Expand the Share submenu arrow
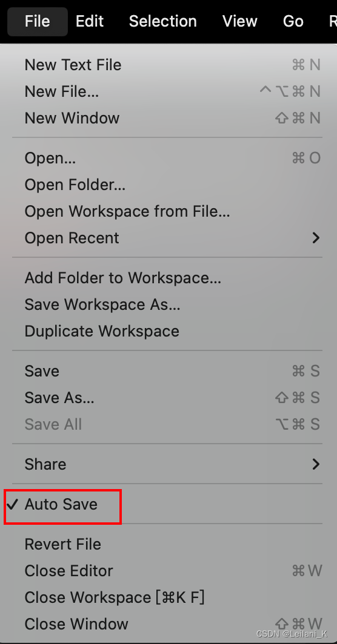 click(x=316, y=464)
